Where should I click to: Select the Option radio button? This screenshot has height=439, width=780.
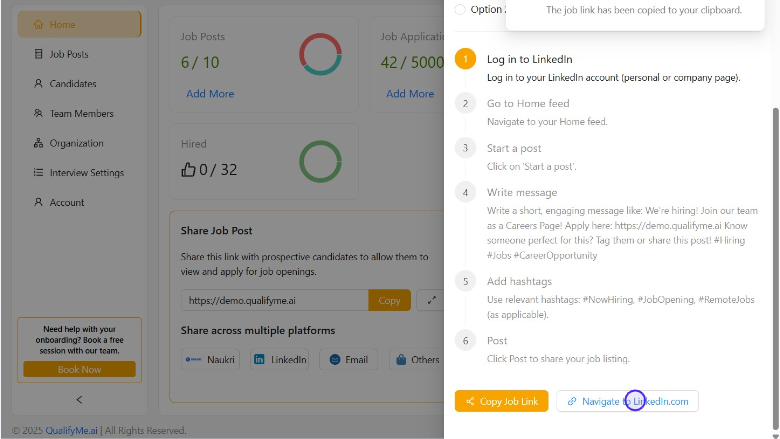pyautogui.click(x=460, y=10)
